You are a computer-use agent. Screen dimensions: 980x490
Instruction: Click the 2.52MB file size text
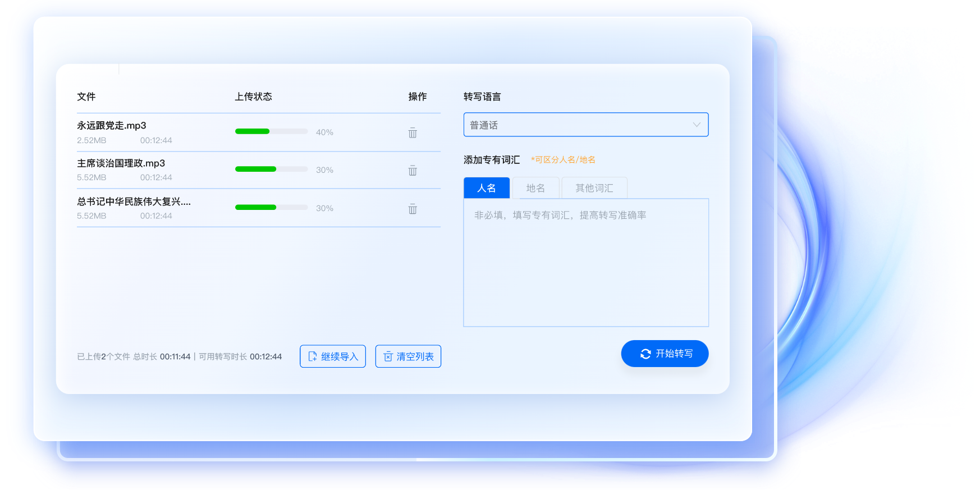tap(91, 140)
